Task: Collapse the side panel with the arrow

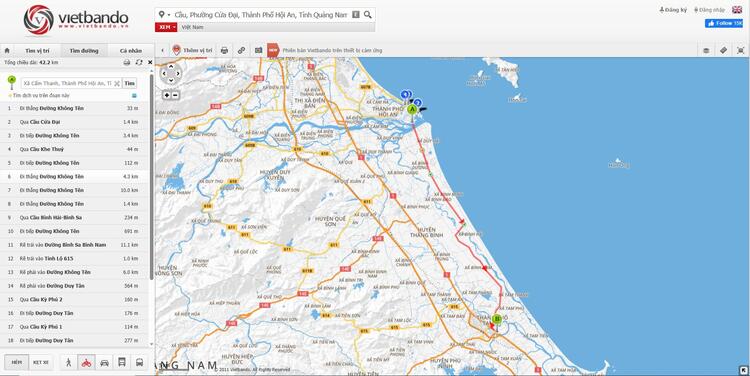Action: point(162,50)
